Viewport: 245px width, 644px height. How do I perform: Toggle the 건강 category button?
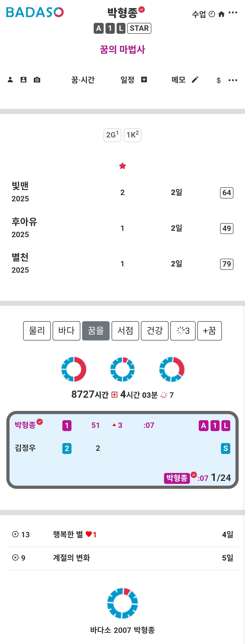[x=155, y=331]
